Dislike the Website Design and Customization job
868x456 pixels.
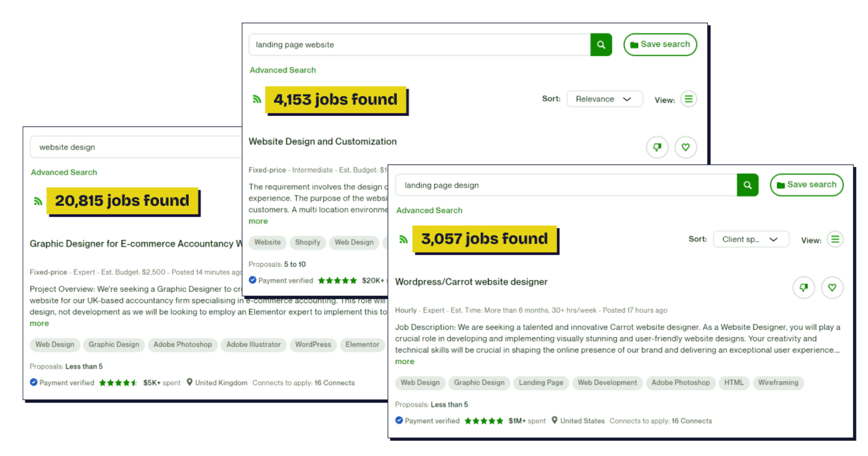click(x=657, y=147)
